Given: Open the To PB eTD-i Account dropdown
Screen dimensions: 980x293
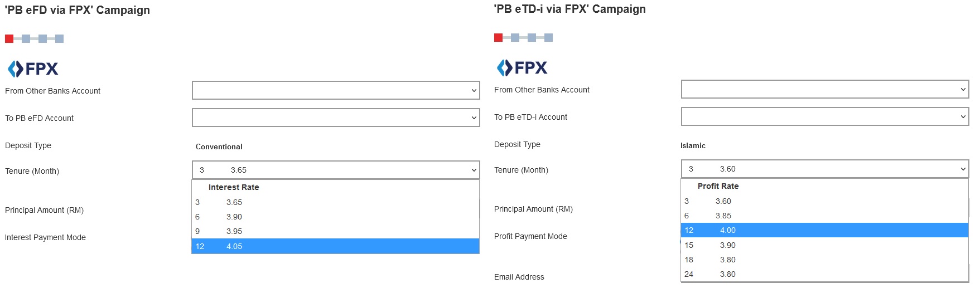Looking at the screenshot, I should 825,116.
